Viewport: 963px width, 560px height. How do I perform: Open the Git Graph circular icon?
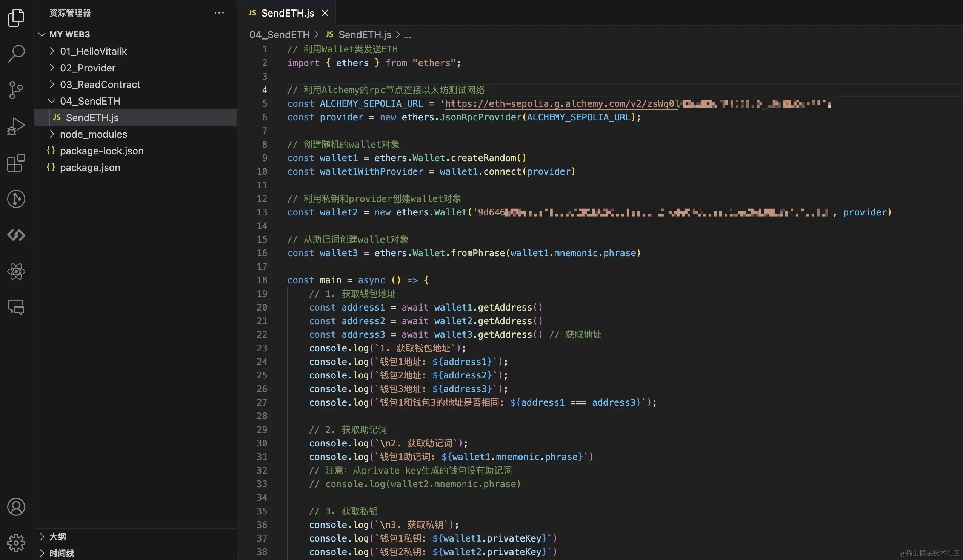point(16,199)
